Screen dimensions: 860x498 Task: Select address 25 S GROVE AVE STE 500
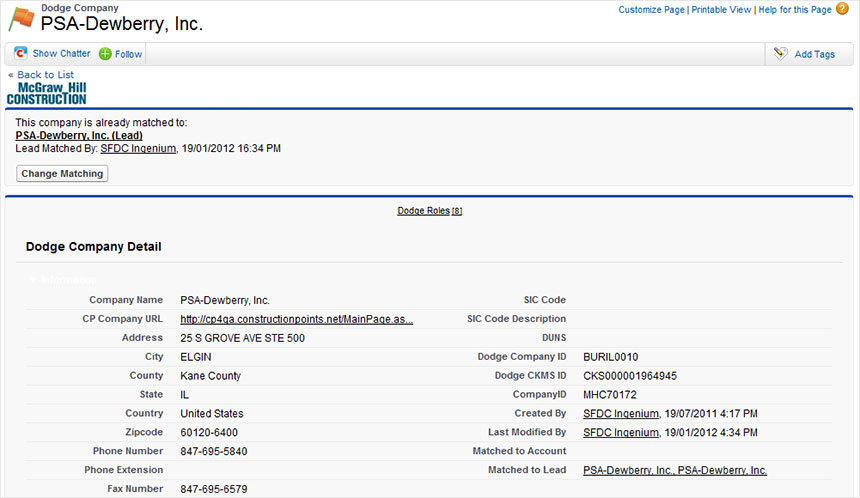[242, 338]
